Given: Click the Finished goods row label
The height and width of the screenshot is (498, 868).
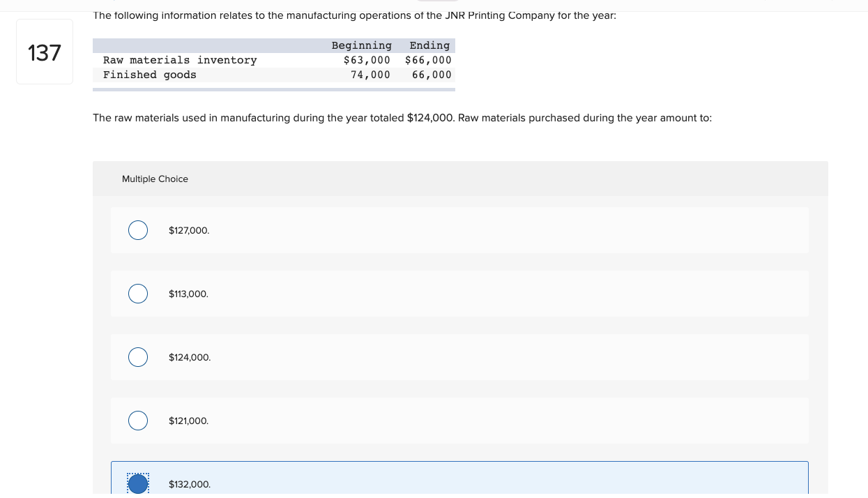Looking at the screenshot, I should (150, 75).
